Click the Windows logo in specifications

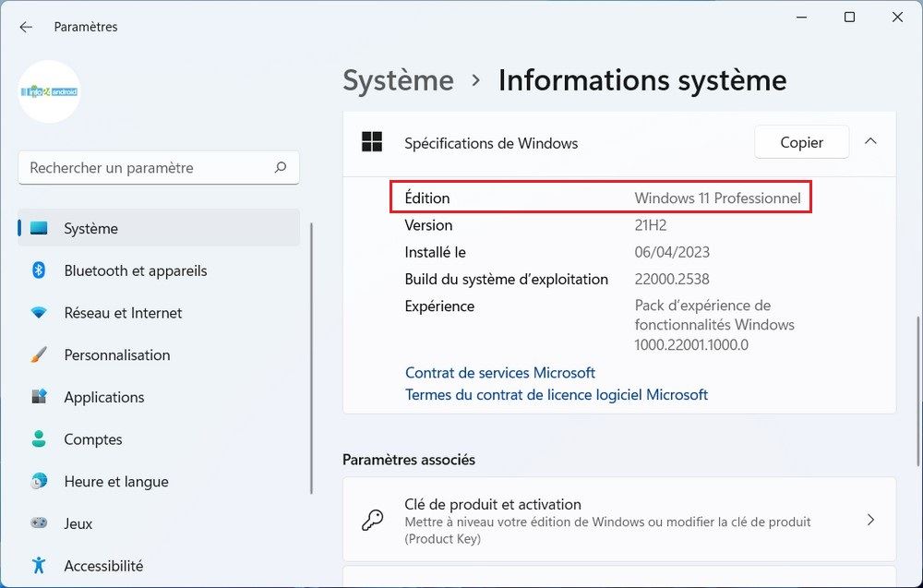click(372, 142)
